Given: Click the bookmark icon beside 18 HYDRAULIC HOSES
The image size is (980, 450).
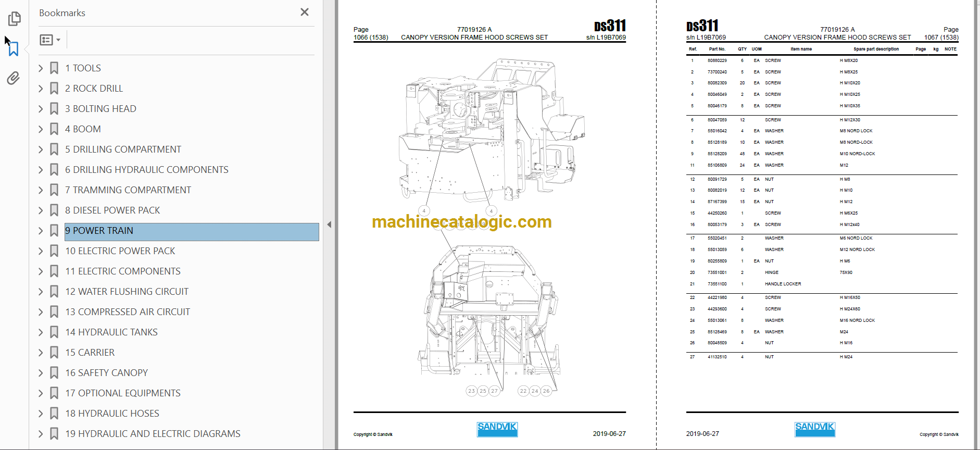Looking at the screenshot, I should 54,414.
